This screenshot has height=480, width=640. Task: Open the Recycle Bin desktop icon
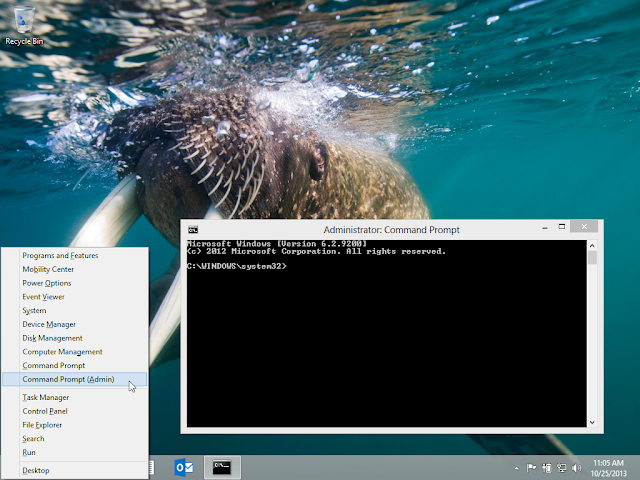[24, 24]
